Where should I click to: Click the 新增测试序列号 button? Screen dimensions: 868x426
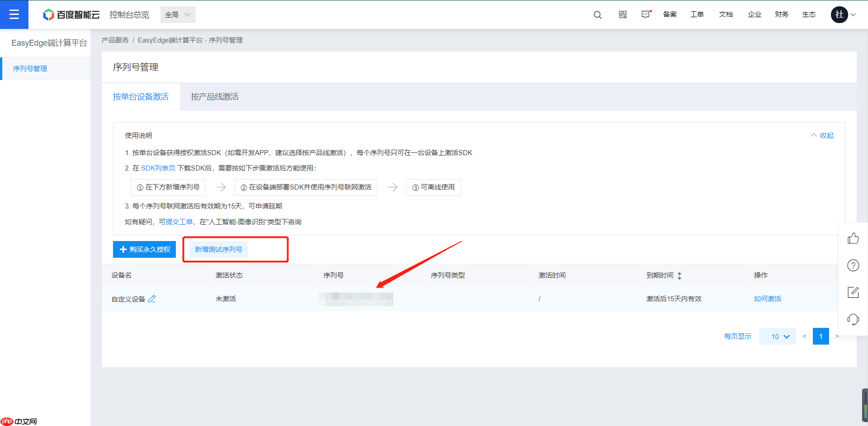pos(218,249)
